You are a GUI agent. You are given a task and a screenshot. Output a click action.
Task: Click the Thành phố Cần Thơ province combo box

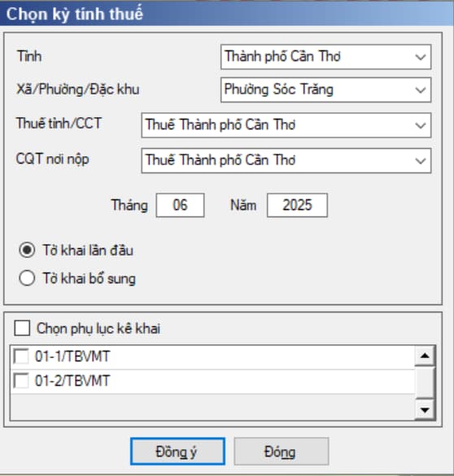(326, 57)
